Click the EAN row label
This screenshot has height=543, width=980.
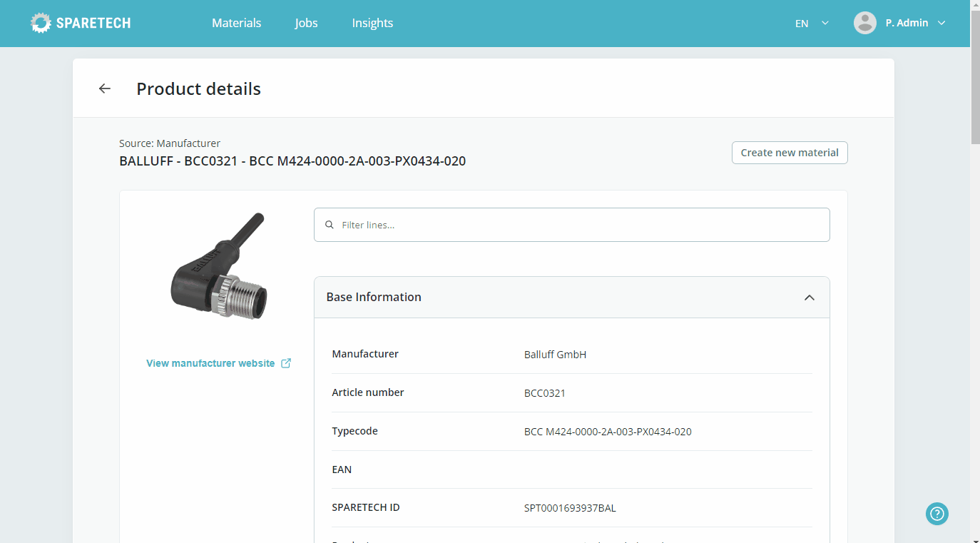tap(342, 470)
